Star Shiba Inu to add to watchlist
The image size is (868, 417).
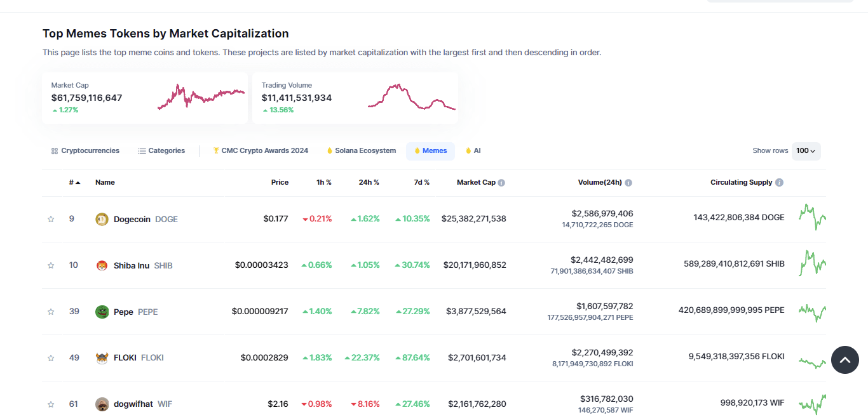pos(51,265)
